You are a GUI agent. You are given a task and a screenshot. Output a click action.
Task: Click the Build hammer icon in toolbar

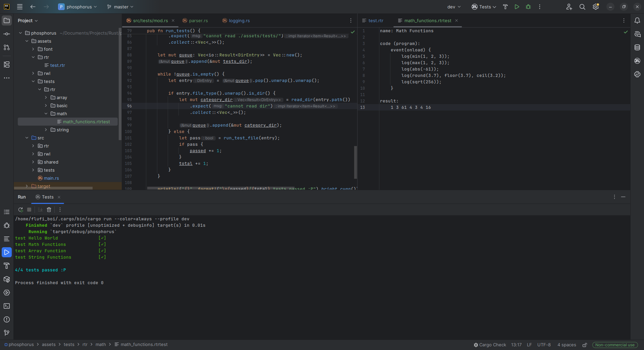(x=505, y=7)
